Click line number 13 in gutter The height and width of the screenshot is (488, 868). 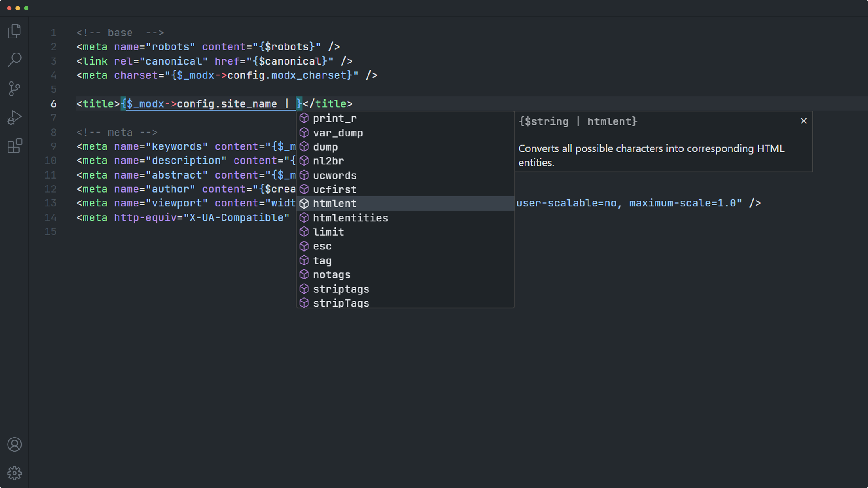pyautogui.click(x=50, y=203)
